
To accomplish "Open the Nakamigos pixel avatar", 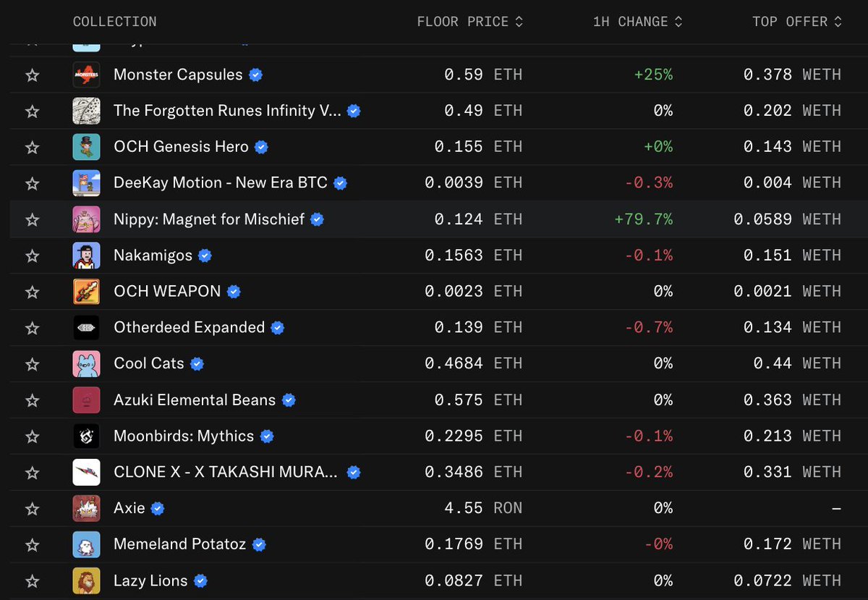I will pyautogui.click(x=87, y=255).
